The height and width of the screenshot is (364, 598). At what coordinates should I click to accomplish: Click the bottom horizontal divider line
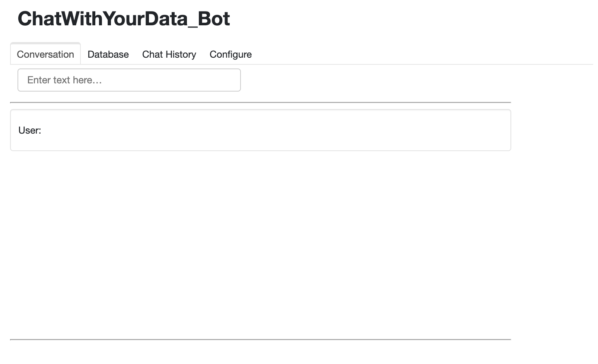(x=260, y=339)
